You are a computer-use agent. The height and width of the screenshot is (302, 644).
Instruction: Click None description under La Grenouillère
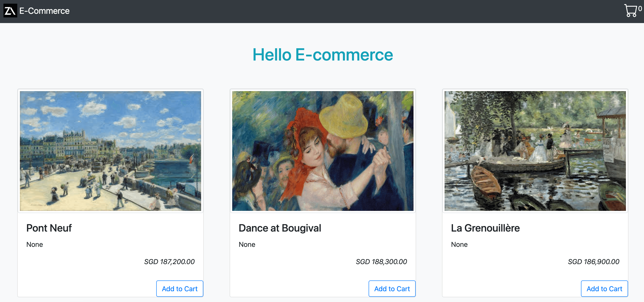tap(459, 244)
